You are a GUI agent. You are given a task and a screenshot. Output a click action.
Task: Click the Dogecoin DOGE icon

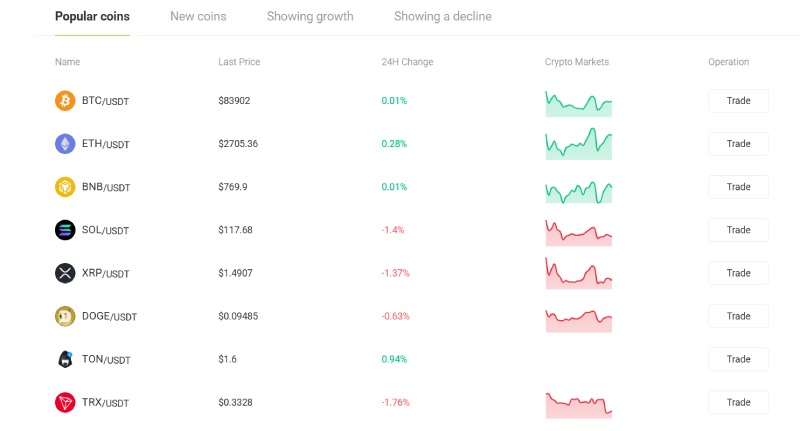[x=65, y=316]
